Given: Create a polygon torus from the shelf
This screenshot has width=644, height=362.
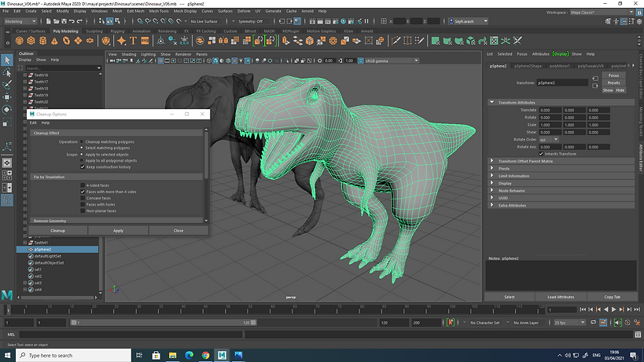Looking at the screenshot, I should point(66,41).
